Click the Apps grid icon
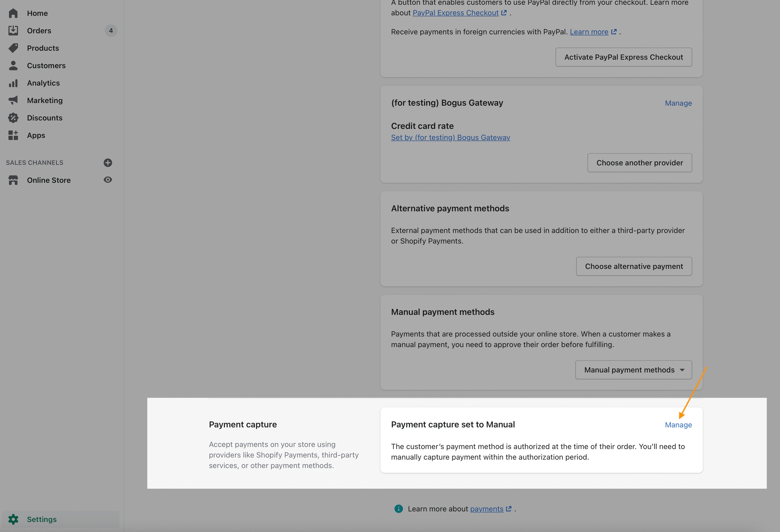The width and height of the screenshot is (780, 532). 13,135
